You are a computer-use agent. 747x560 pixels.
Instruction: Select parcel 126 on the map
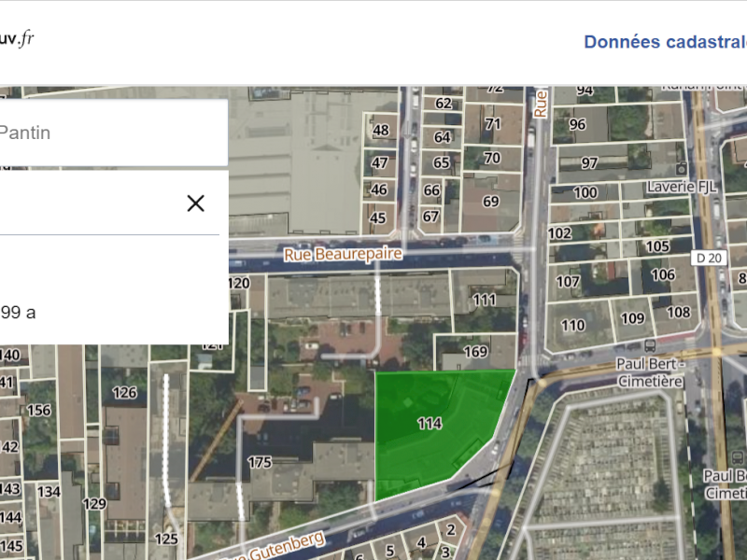pos(124,393)
